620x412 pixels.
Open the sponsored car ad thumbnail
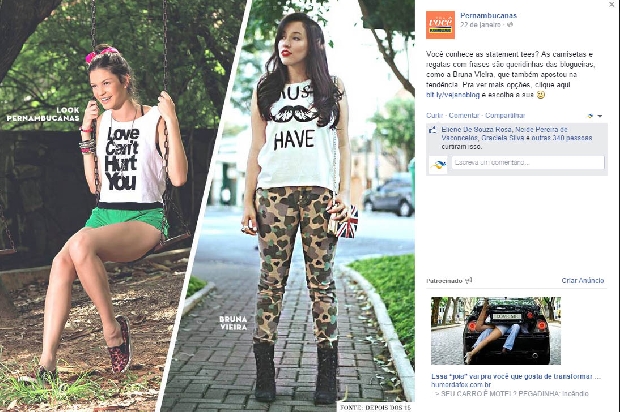pyautogui.click(x=496, y=331)
